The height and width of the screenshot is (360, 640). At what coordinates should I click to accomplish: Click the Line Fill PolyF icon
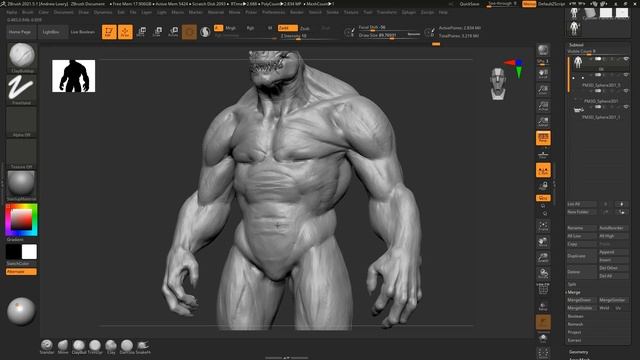(543, 289)
